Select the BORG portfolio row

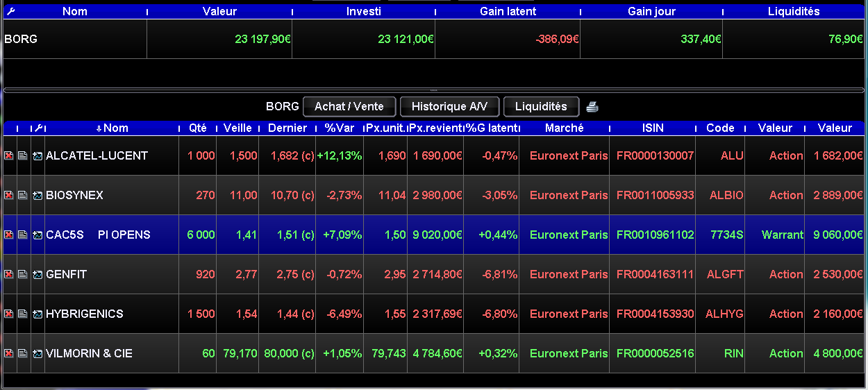[433, 39]
